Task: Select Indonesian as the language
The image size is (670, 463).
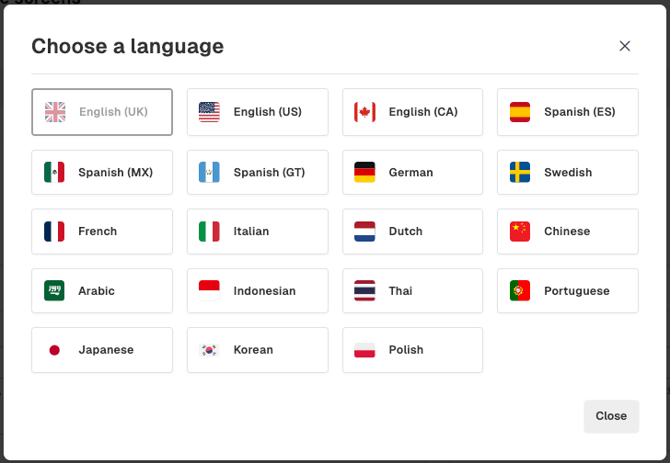Action: (x=258, y=291)
